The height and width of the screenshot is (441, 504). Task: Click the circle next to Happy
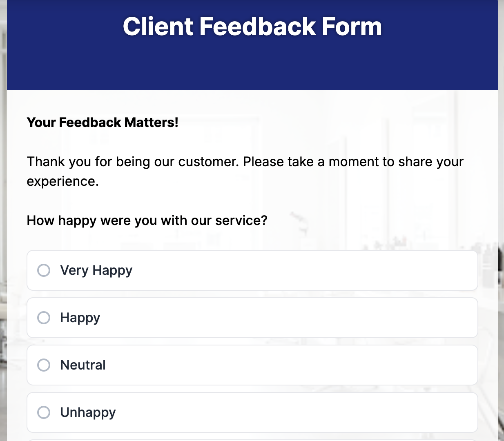coord(44,318)
